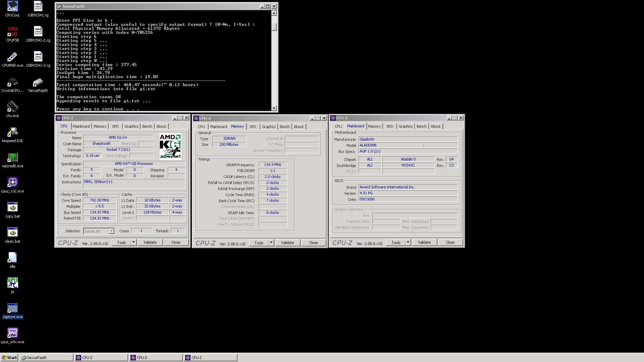Screen dimensions: 644x362
Task: Activate the first CPU-Z taskbar button
Action: pyautogui.click(x=101, y=358)
